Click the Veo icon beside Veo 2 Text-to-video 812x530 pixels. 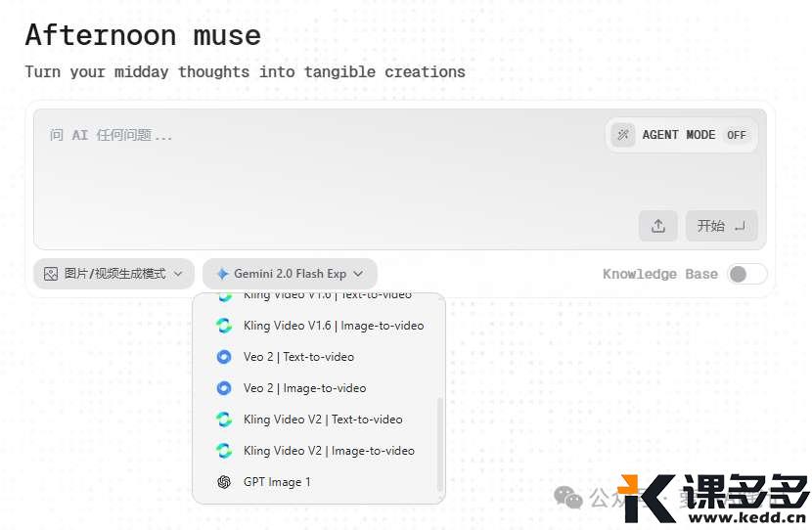[224, 357]
